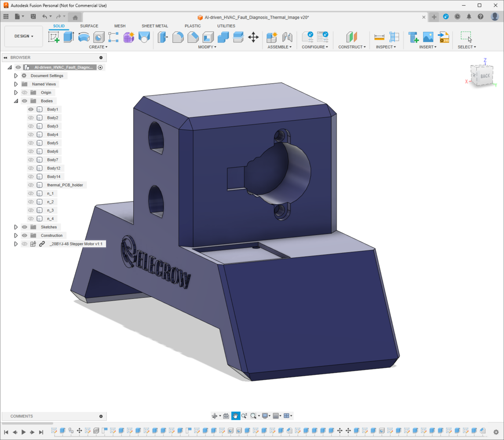This screenshot has width=504, height=440.
Task: Select the Fillet tool in Modify
Action: (178, 37)
